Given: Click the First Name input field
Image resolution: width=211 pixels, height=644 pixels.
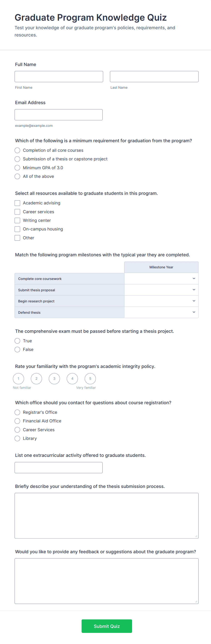Looking at the screenshot, I should pos(59,76).
